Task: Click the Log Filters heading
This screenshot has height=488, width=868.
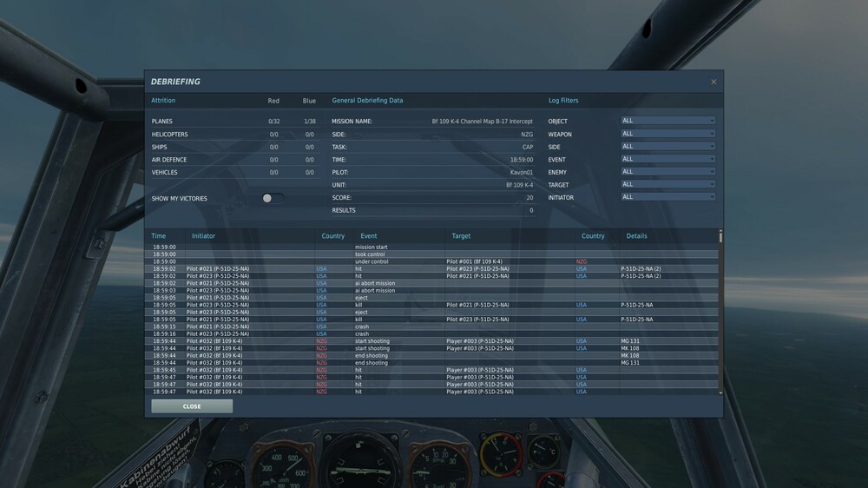Action: coord(563,101)
